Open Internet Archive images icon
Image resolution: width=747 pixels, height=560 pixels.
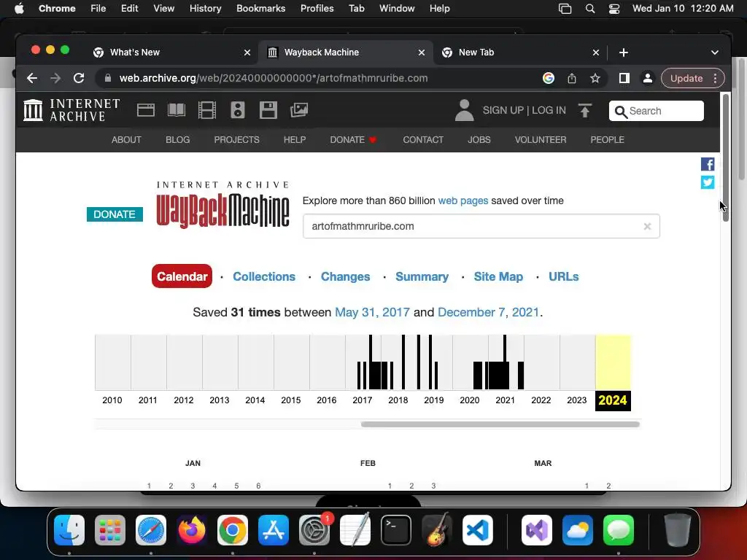tap(299, 111)
